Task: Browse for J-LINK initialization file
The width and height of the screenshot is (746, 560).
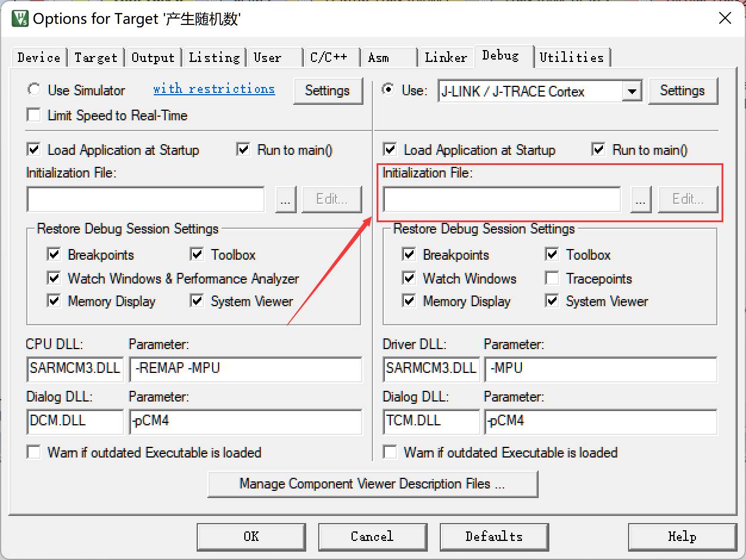Action: click(641, 200)
